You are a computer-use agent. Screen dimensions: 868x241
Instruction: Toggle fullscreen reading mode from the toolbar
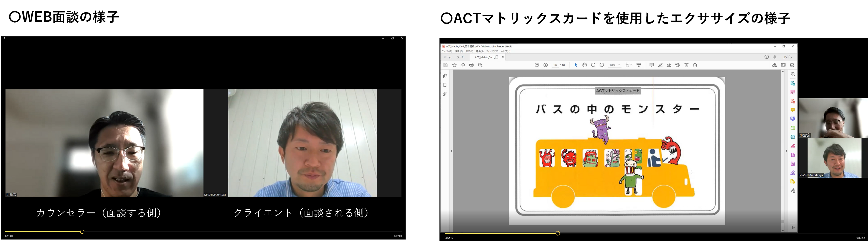639,65
